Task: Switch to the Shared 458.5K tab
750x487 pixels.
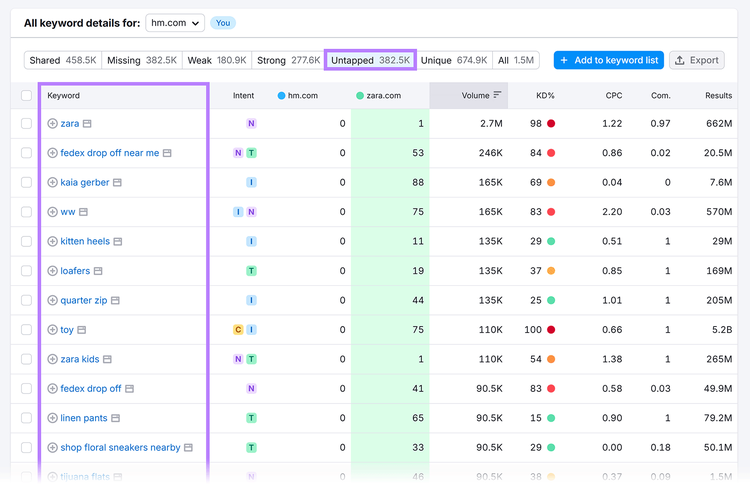Action: click(63, 60)
